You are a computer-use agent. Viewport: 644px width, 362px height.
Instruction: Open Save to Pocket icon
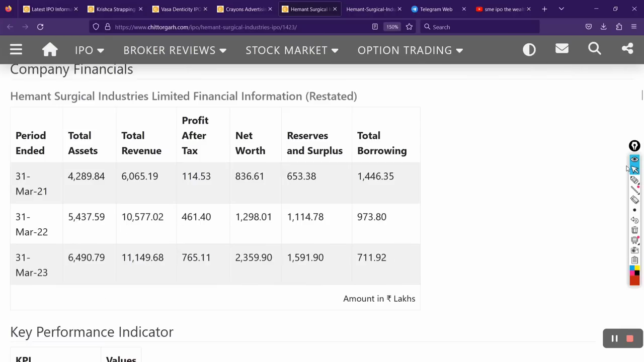pyautogui.click(x=589, y=27)
